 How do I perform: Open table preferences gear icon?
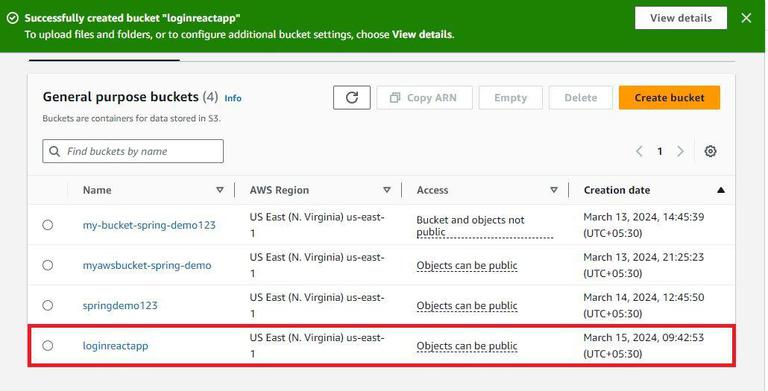[x=710, y=151]
